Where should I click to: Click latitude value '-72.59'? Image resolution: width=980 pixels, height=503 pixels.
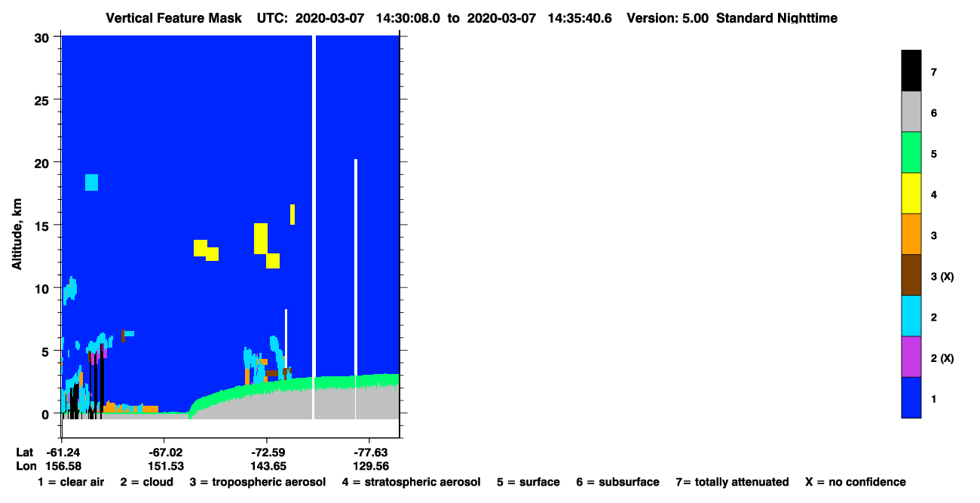pyautogui.click(x=268, y=452)
